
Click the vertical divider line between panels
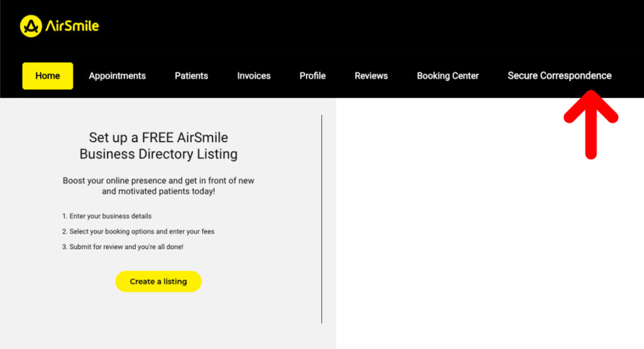[321, 219]
